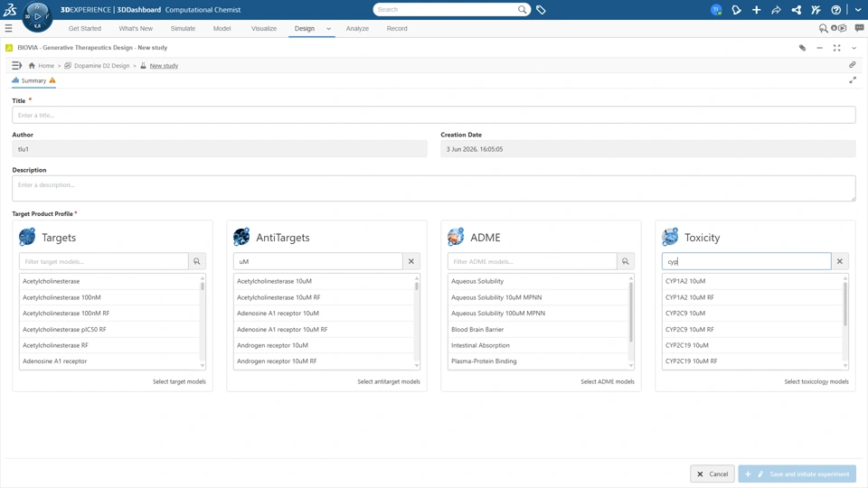This screenshot has width=868, height=488.
Task: Open Simulate tab
Action: pos(183,28)
